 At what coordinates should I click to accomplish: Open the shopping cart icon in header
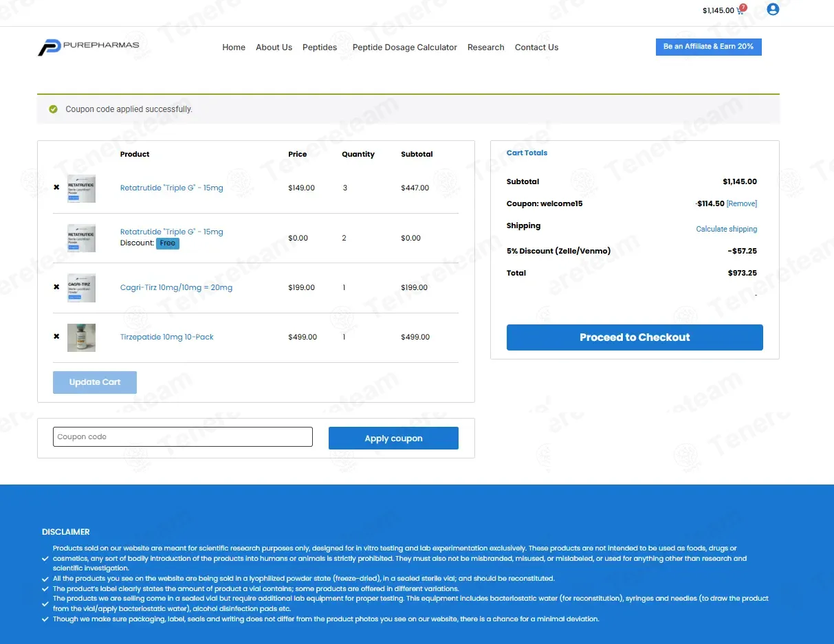coord(740,10)
